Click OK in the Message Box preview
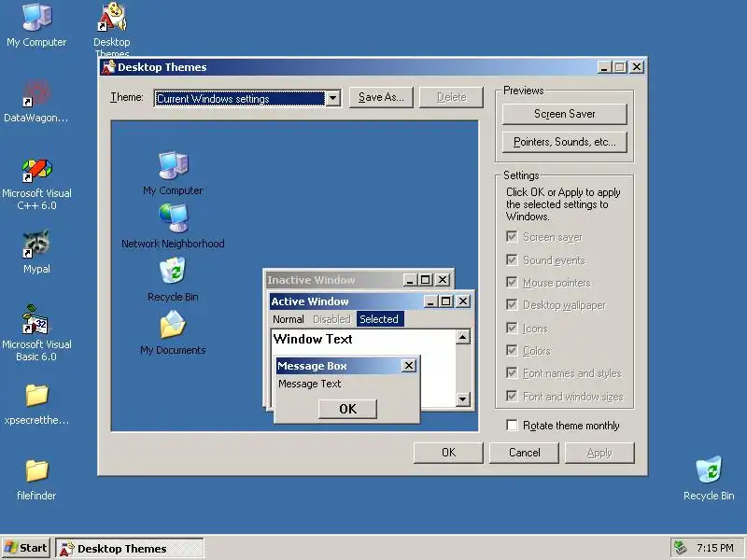 347,409
